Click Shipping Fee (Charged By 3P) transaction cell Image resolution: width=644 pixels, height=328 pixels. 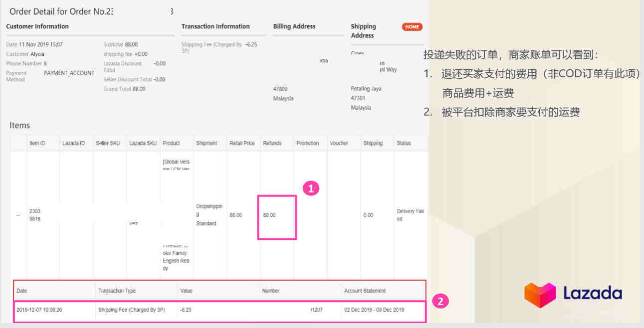point(132,310)
